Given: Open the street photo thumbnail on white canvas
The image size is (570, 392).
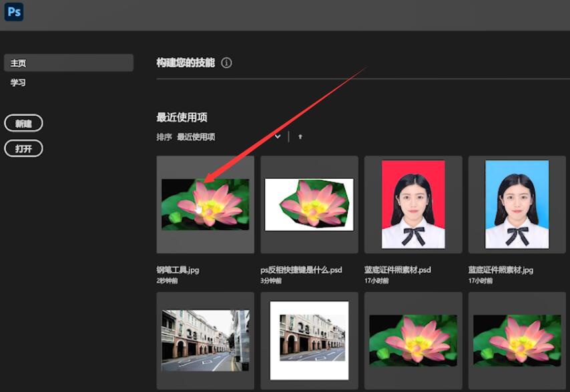Looking at the screenshot, I should tap(309, 341).
